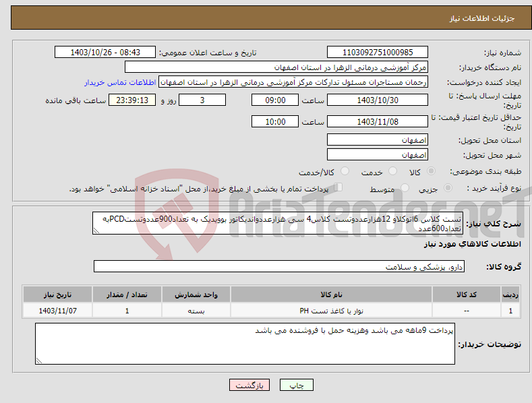
Task: Click the need number field 1103092751000985
Action: pos(378,53)
